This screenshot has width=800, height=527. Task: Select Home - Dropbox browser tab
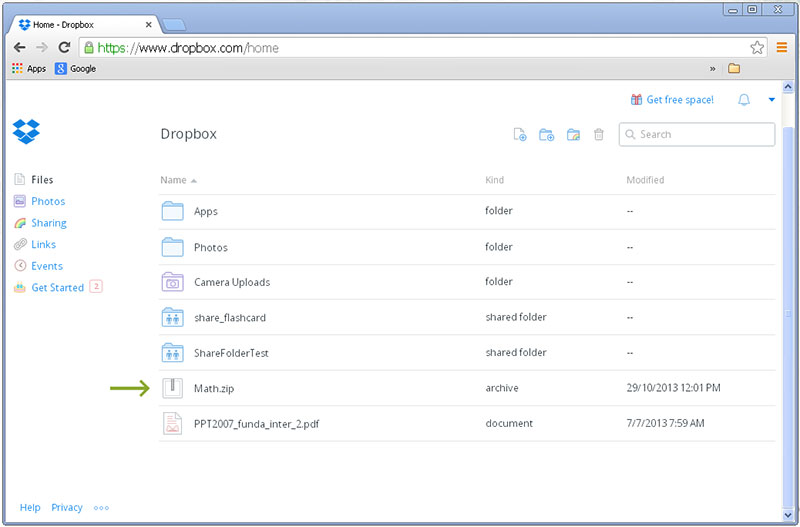82,24
